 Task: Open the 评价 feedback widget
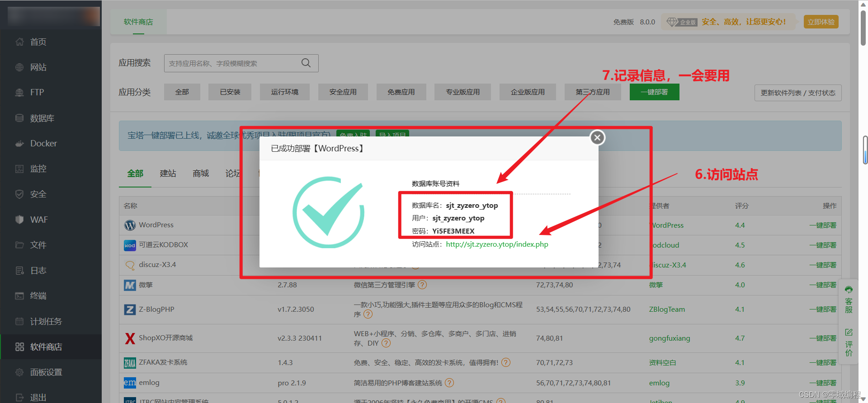tap(849, 342)
